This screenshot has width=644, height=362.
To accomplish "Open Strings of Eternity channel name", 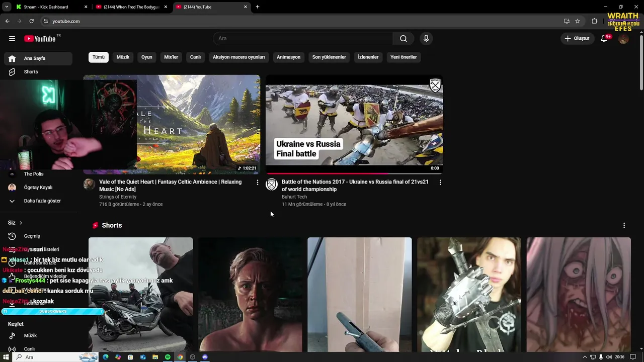I will pyautogui.click(x=118, y=197).
